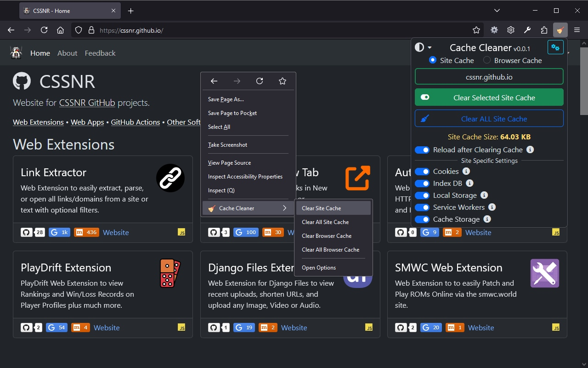Choose Clear All Browser Cache from submenu
The height and width of the screenshot is (368, 588).
[333, 250]
